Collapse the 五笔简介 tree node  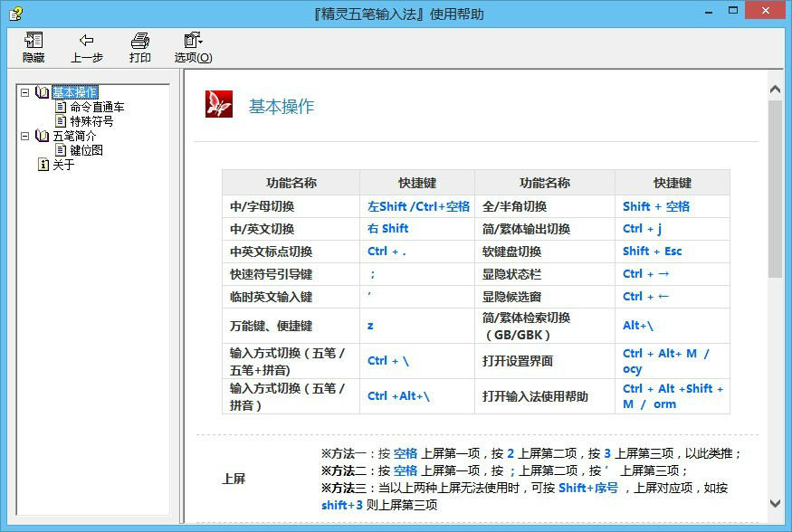tap(24, 136)
